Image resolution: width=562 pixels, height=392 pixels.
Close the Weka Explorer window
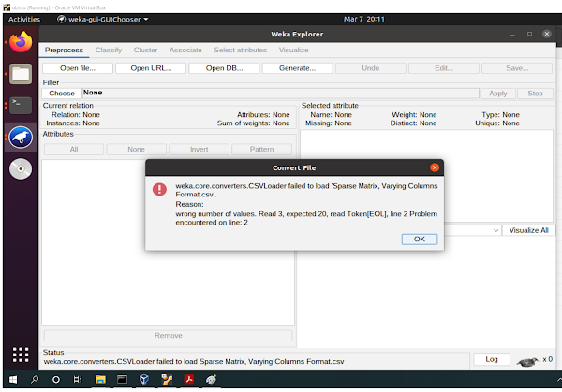(547, 34)
